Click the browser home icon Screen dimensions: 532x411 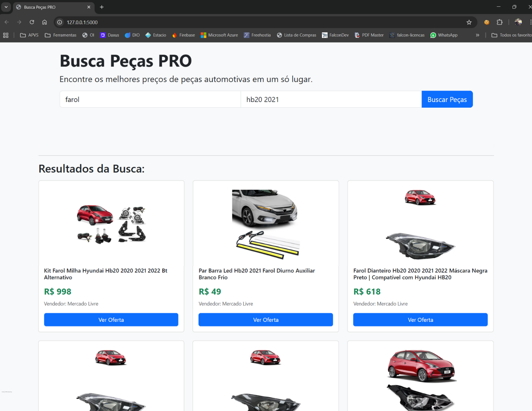coord(45,22)
